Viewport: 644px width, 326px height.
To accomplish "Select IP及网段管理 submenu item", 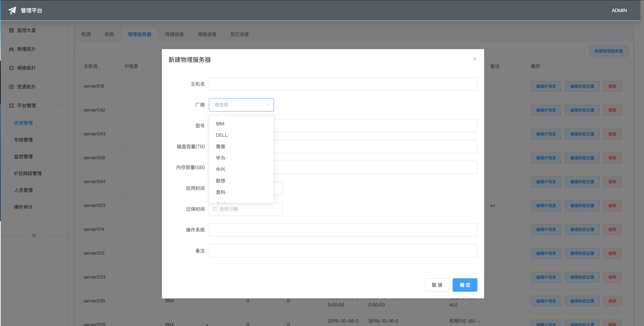I will click(34, 173).
